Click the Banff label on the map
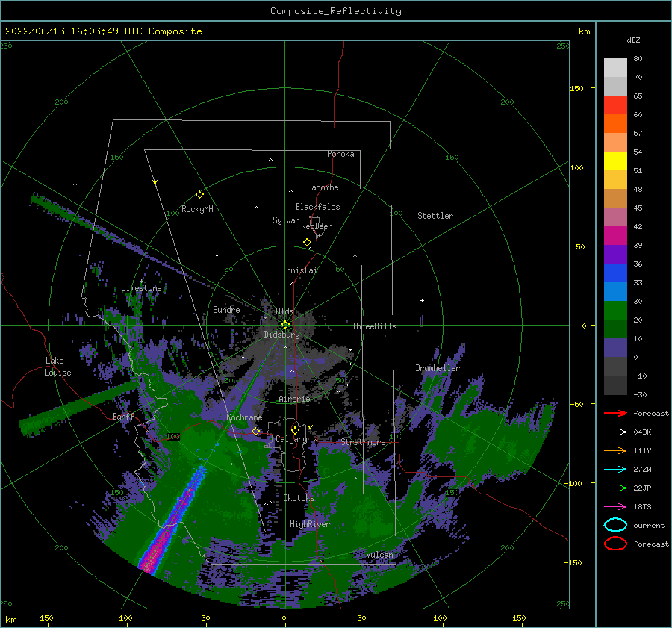Image resolution: width=672 pixels, height=628 pixels. pos(123,416)
